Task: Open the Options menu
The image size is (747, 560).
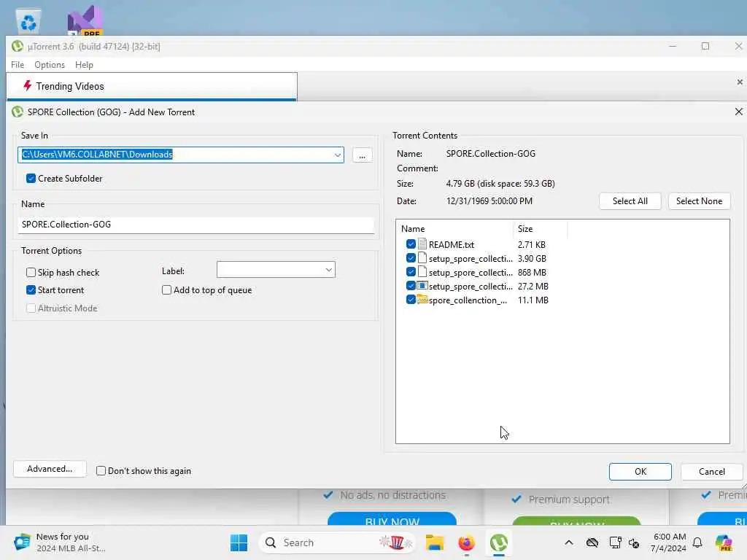Action: (x=50, y=65)
